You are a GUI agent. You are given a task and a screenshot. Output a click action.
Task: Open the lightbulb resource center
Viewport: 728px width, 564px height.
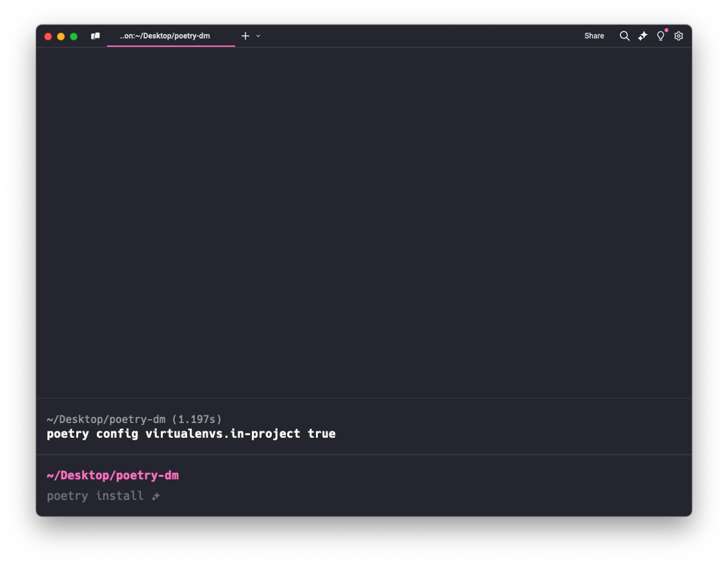click(x=661, y=36)
